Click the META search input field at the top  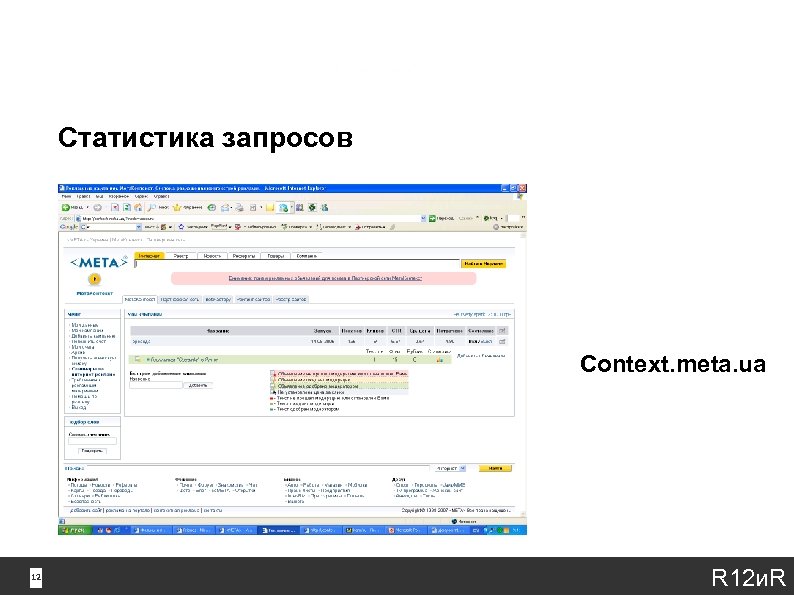(x=297, y=264)
